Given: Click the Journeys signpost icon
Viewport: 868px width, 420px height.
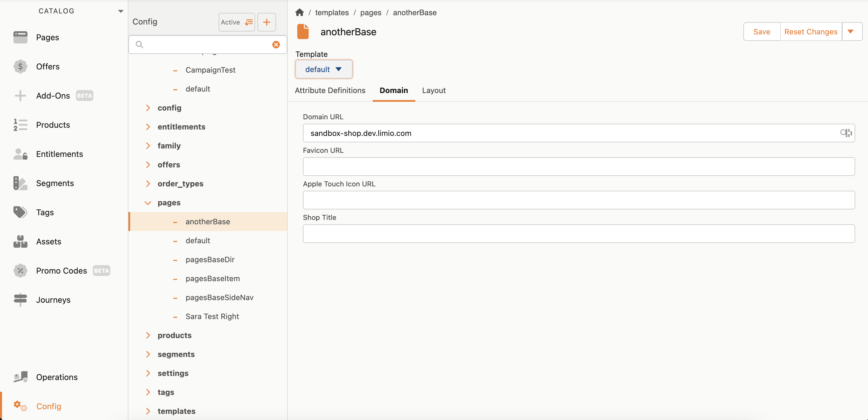Looking at the screenshot, I should pos(20,300).
